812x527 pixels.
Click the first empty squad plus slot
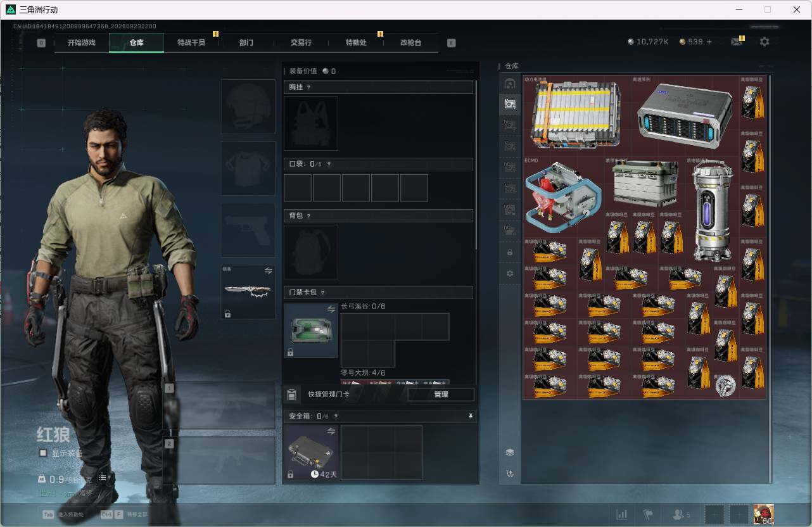(x=714, y=514)
